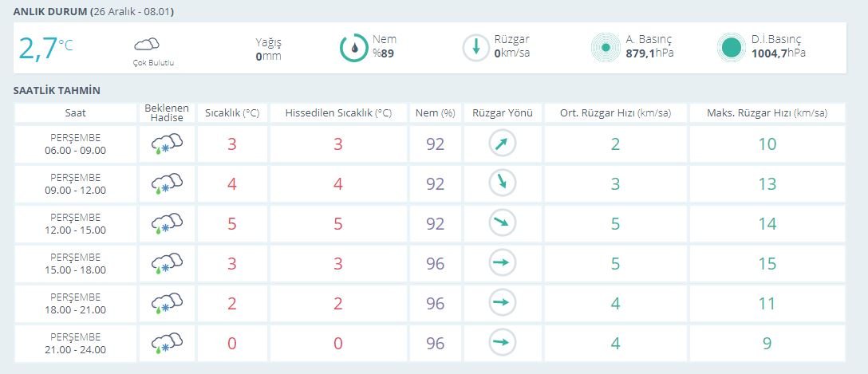Click the wind direction arrow for 06.00 - 09.00
The width and height of the screenshot is (868, 374).
click(x=503, y=144)
